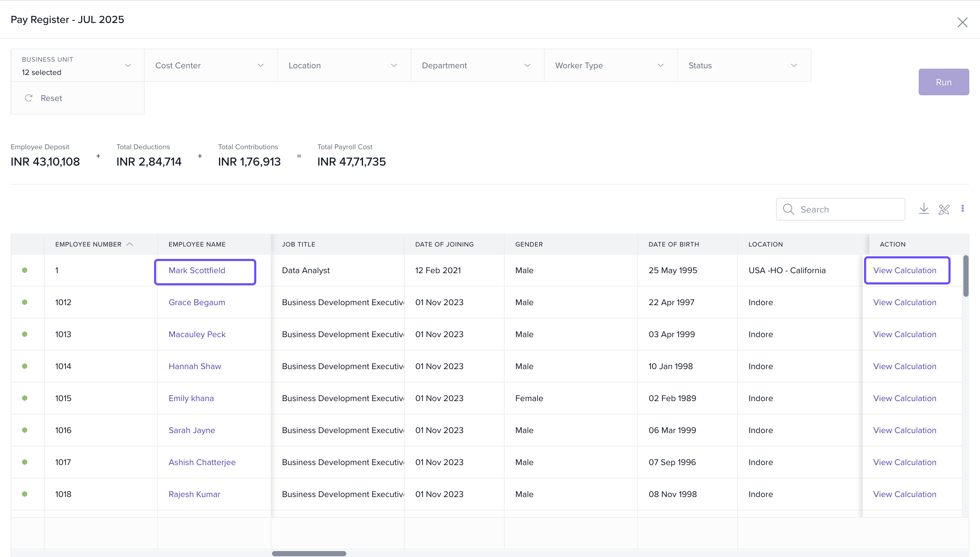The width and height of the screenshot is (980, 557).
Task: Sort by the Date of Joining column header
Action: [x=444, y=245]
